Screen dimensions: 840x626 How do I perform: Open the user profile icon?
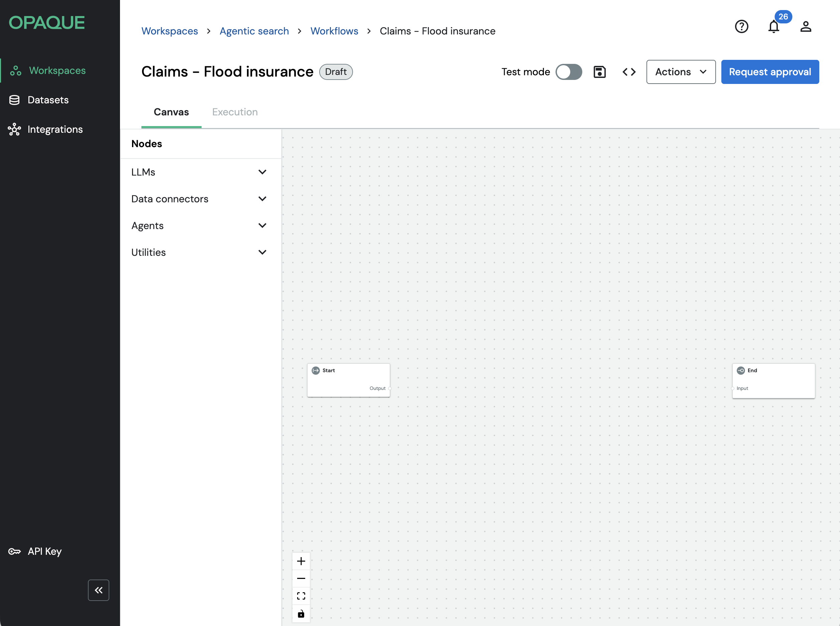point(806,26)
